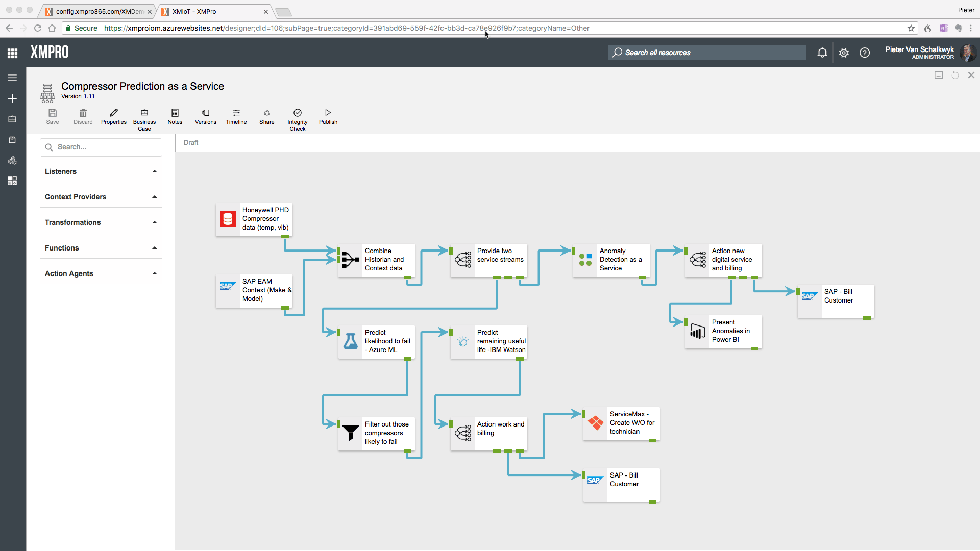Viewport: 980px width, 551px height.
Task: Select the Save icon in the toolbar
Action: [52, 117]
